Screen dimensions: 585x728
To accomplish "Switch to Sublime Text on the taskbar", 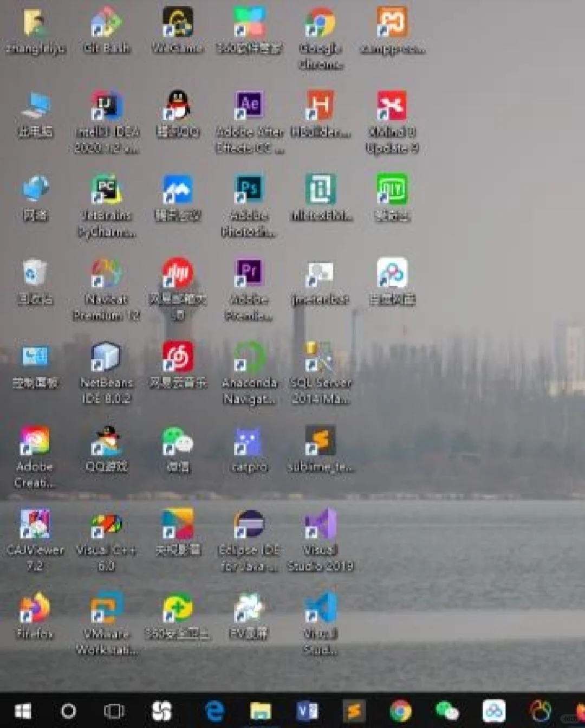I will (354, 711).
